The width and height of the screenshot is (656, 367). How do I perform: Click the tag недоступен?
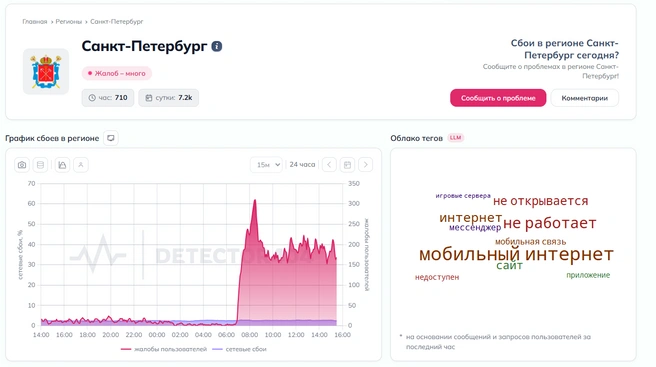click(x=437, y=277)
